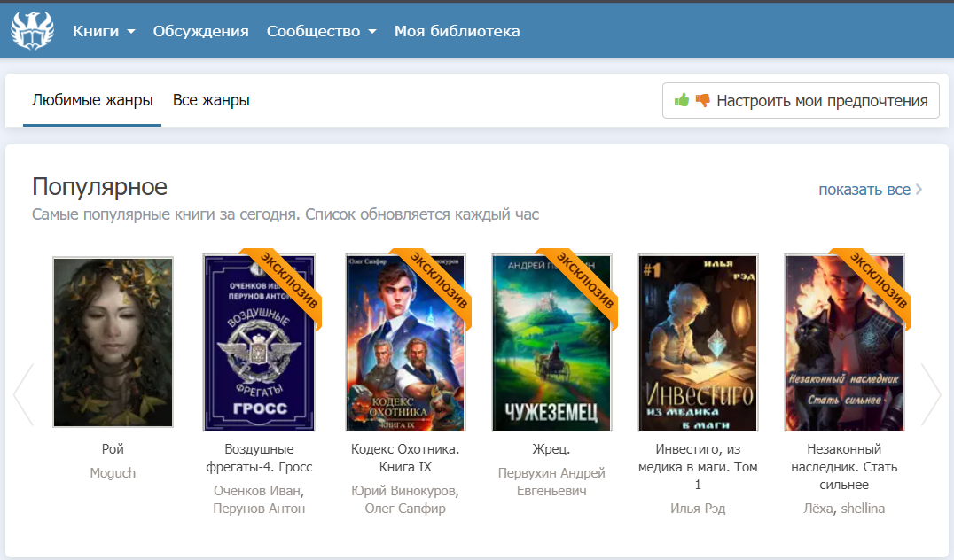Click the right carousel arrow
Viewport: 954px width, 560px height.
(931, 393)
